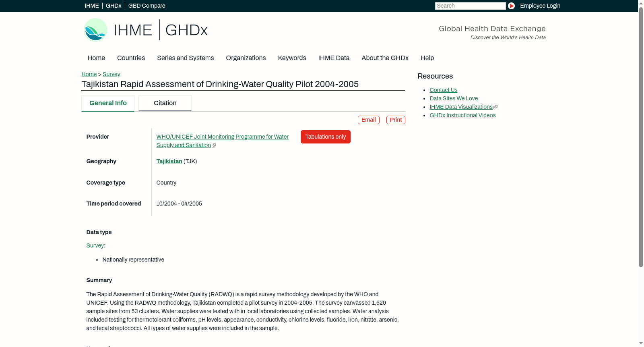Click the Nationally representative bullet

coord(133,260)
